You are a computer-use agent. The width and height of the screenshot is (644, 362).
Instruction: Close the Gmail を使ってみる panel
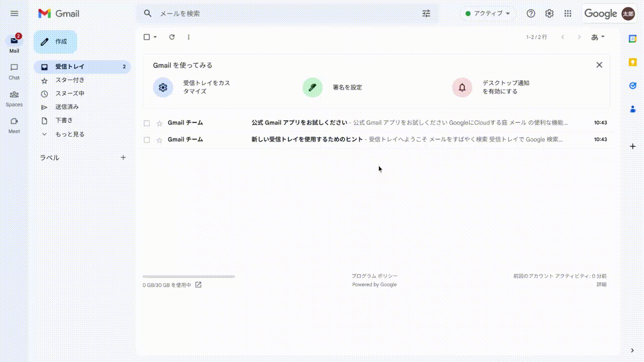click(x=599, y=65)
